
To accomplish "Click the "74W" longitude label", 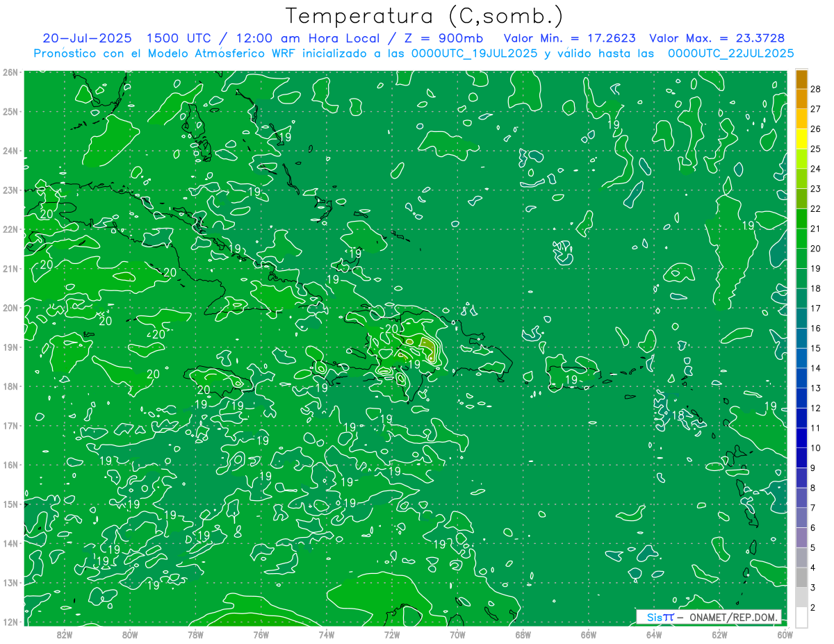I will pyautogui.click(x=327, y=634).
